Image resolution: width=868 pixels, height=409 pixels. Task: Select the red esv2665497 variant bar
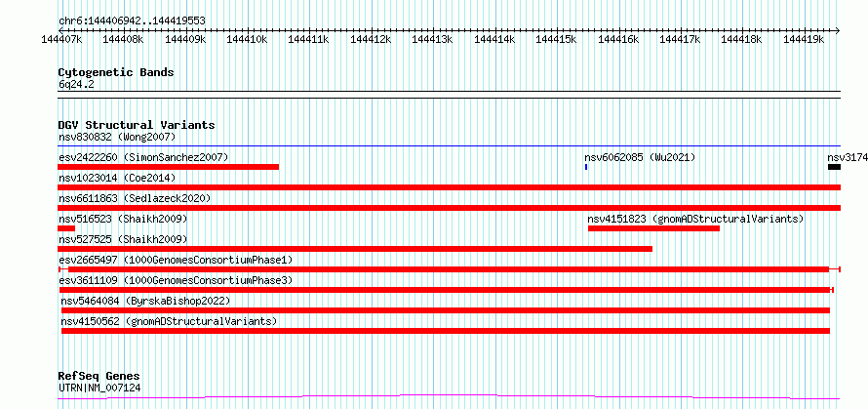450,269
